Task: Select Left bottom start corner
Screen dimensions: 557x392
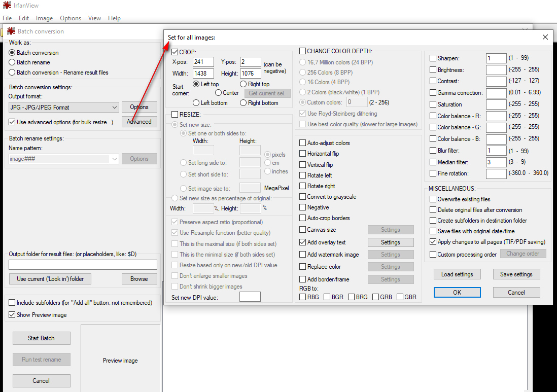Action: click(196, 102)
